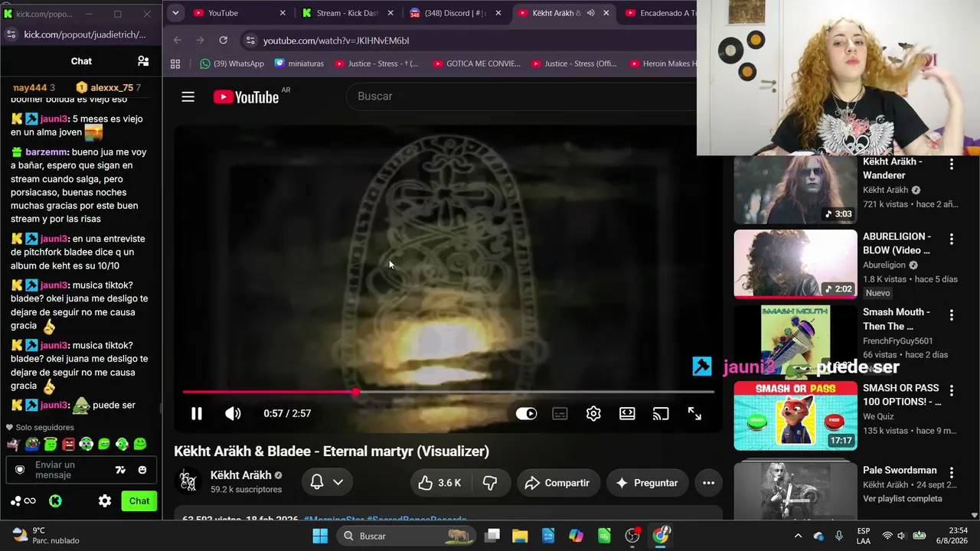Click the Preguntar button
Screen dimensions: 980x551
648,483
